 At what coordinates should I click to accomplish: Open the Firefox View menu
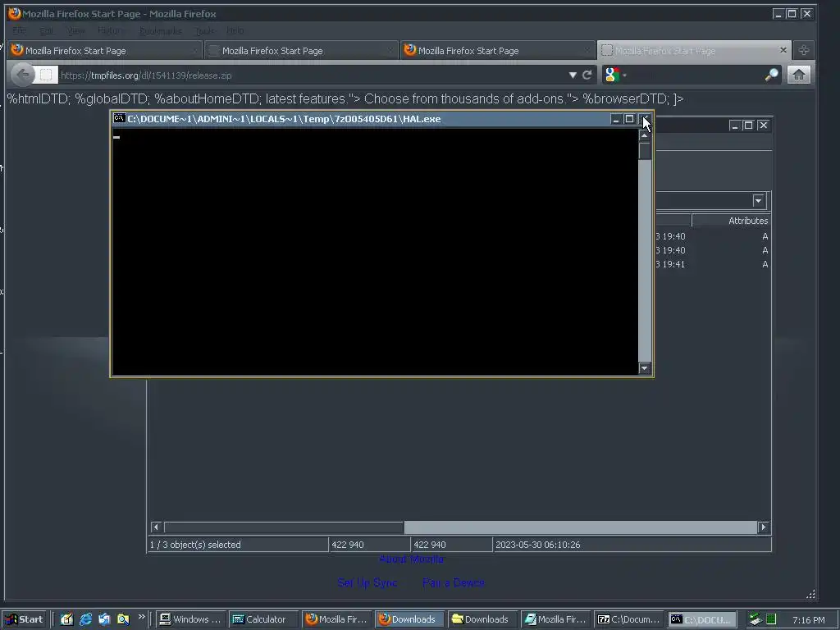point(75,30)
